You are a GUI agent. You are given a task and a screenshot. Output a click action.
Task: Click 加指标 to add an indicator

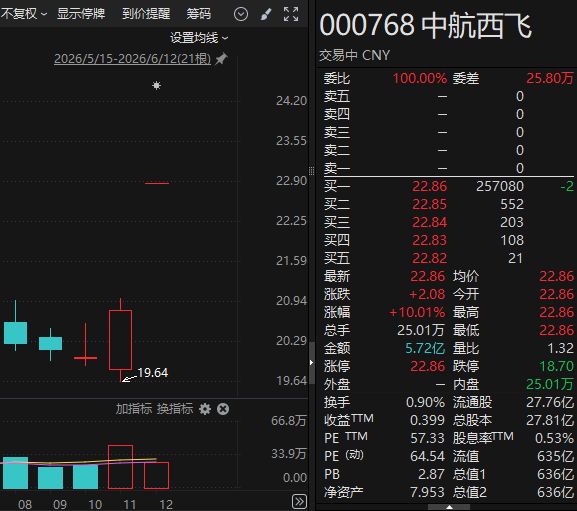click(134, 409)
